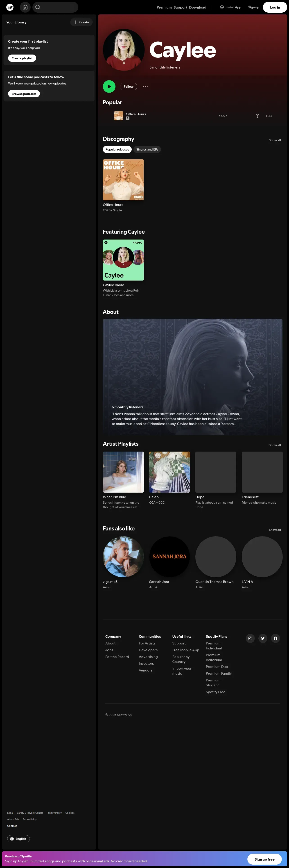The height and width of the screenshot is (868, 289).
Task: Open Spotify Instagram icon in footer
Action: [x=250, y=638]
